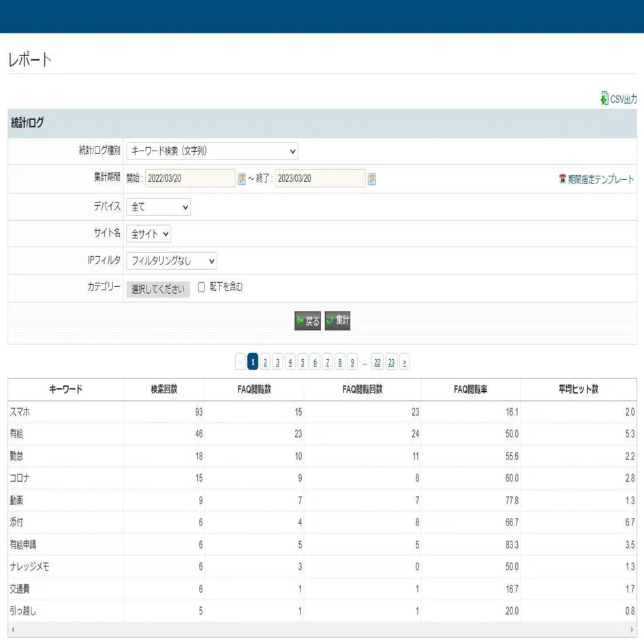Go to page 22
Image resolution: width=644 pixels, height=644 pixels.
[x=378, y=362]
